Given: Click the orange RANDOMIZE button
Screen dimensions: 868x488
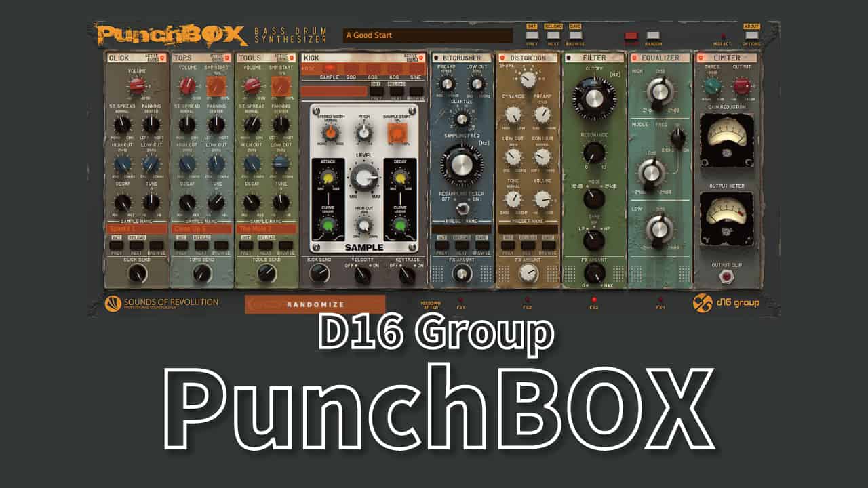Looking at the screenshot, I should click(315, 304).
